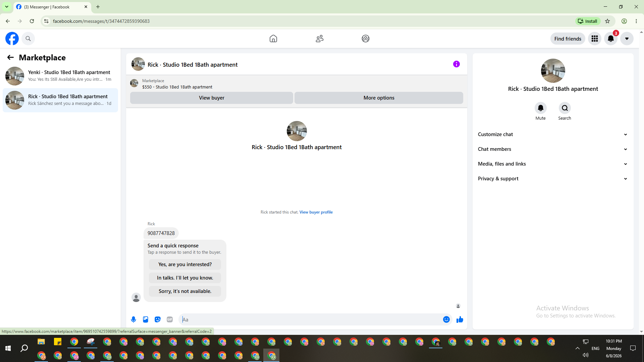Expand Chat members section

click(553, 149)
